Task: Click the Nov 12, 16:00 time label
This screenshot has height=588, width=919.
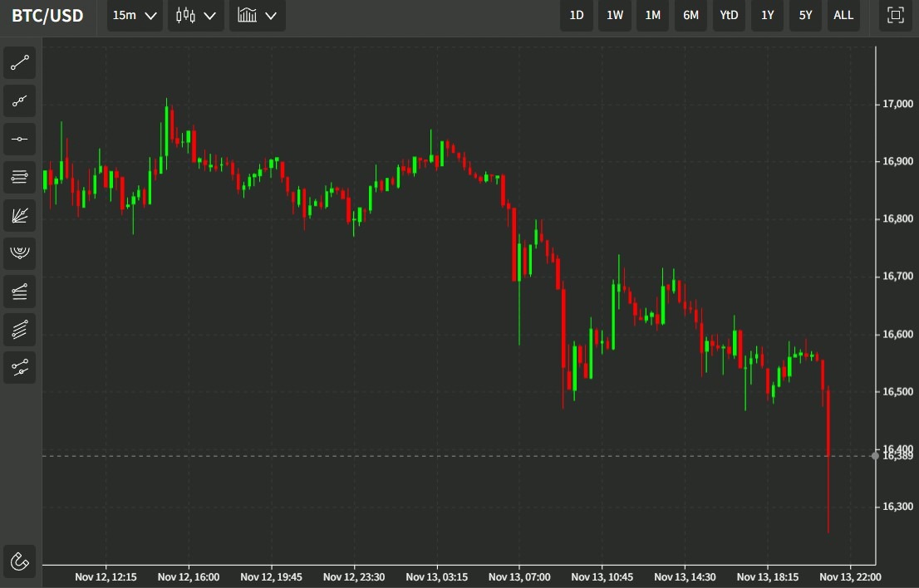Action: (x=189, y=577)
